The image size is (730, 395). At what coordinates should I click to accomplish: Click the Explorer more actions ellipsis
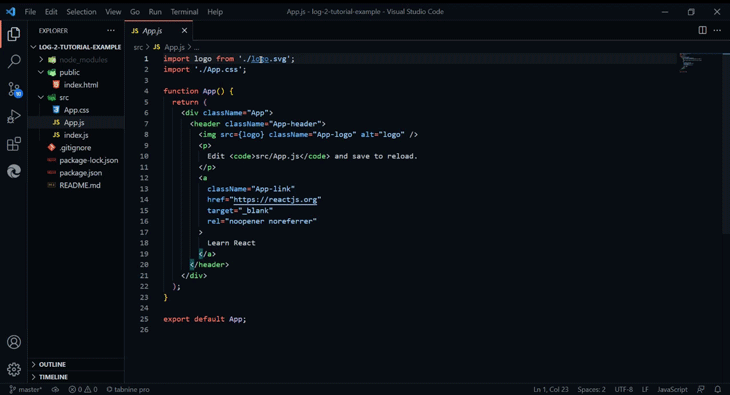pyautogui.click(x=111, y=31)
